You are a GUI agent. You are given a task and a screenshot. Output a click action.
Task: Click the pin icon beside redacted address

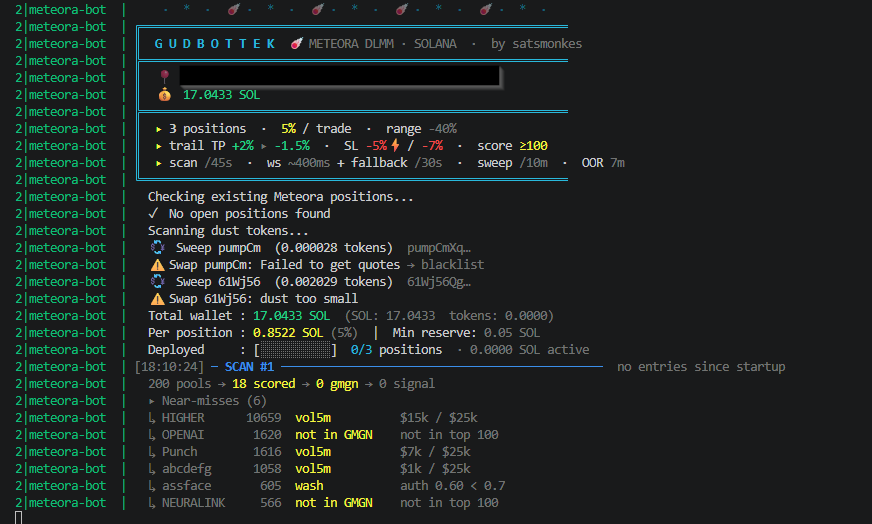[164, 77]
